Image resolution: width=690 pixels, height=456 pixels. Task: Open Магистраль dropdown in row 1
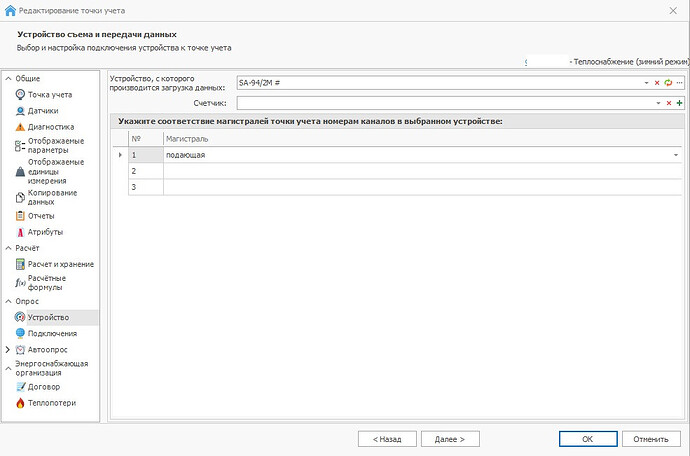[x=675, y=155]
